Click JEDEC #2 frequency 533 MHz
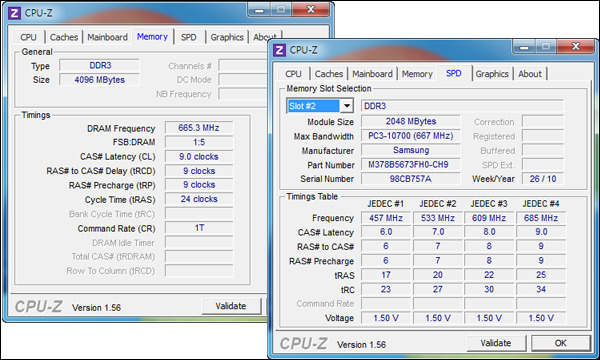This screenshot has height=360, width=600. (438, 218)
